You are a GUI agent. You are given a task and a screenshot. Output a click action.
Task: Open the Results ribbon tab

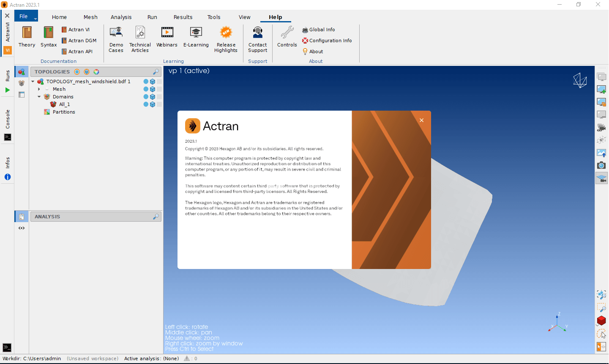183,17
